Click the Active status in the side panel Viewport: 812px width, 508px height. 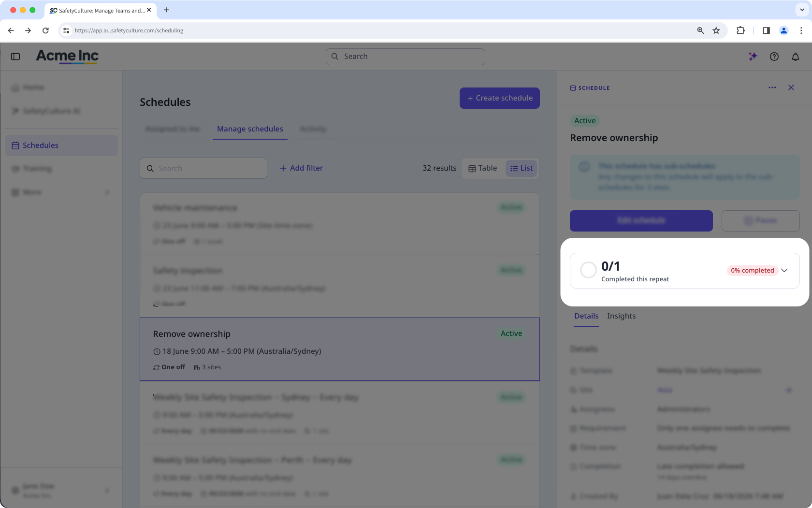[x=585, y=121]
